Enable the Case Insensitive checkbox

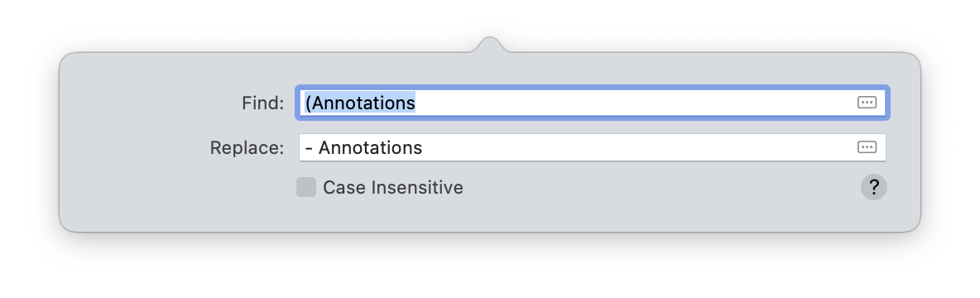(x=306, y=187)
